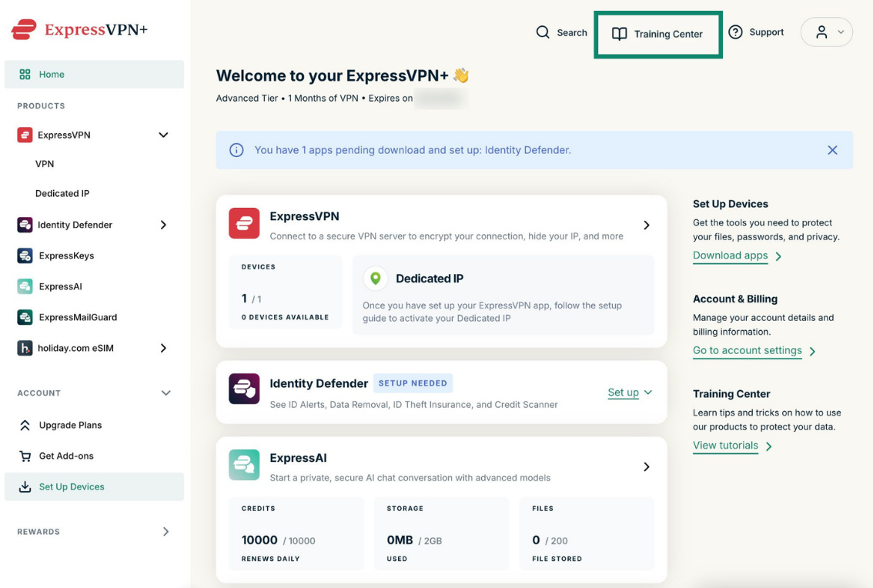Click the ExpressAI sidebar icon
This screenshot has width=873, height=588.
coord(25,286)
